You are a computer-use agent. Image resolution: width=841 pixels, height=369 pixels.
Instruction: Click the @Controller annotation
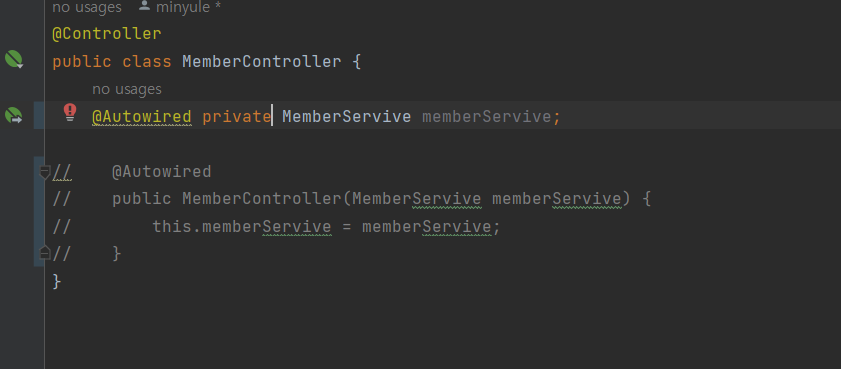click(107, 34)
